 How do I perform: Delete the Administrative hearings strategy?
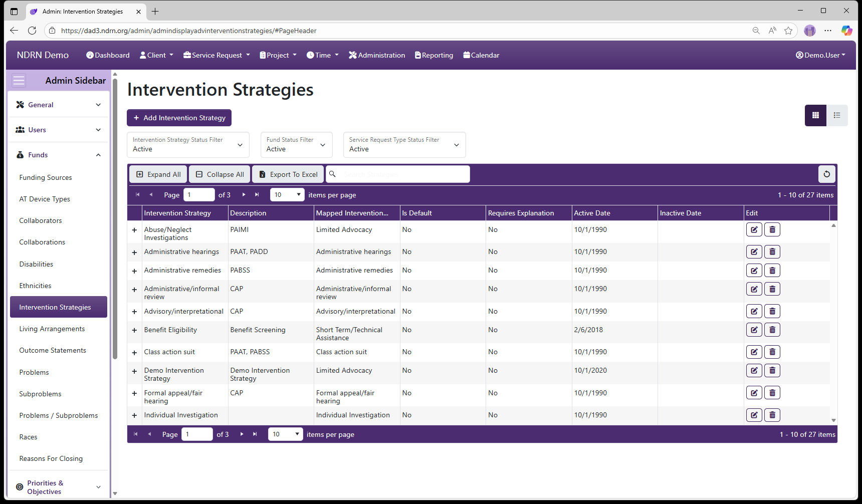point(772,251)
